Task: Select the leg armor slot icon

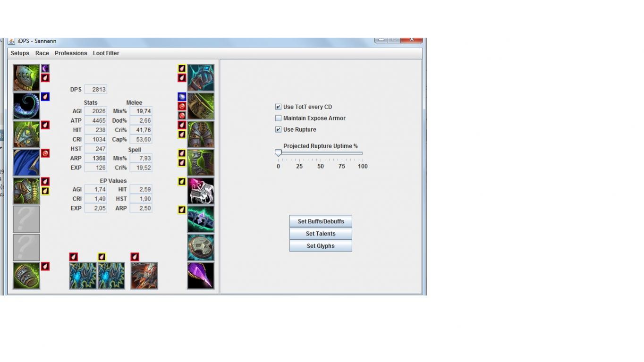Action: 201,135
